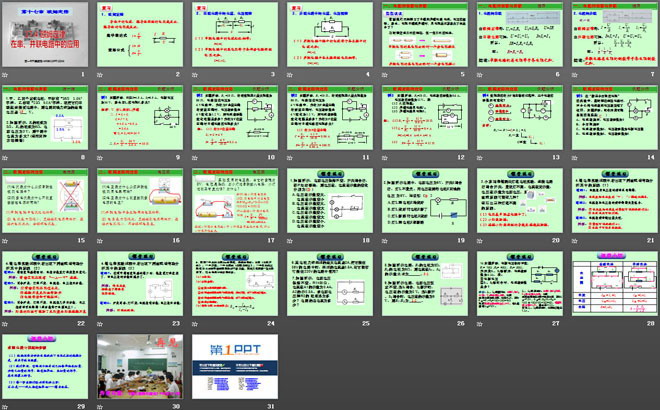Screen dimensions: 660x410
Task: Choose slide 8 thumbnail
Action: point(47,116)
